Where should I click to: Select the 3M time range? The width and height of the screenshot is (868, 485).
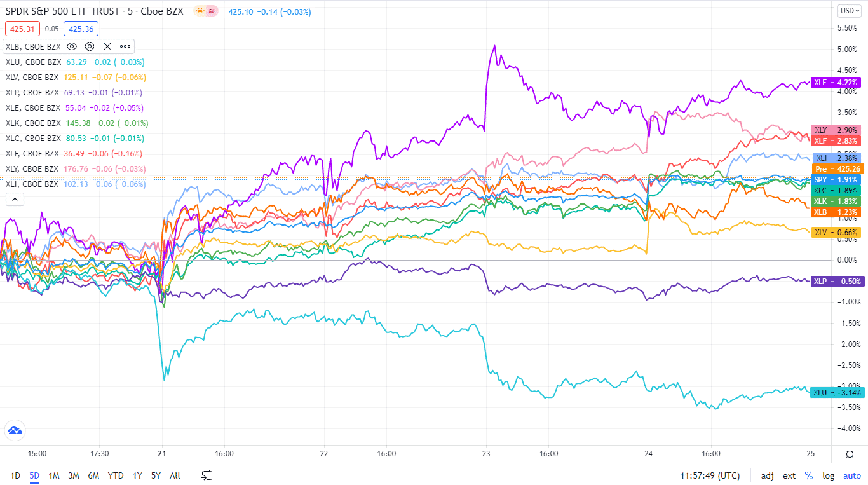click(x=74, y=475)
